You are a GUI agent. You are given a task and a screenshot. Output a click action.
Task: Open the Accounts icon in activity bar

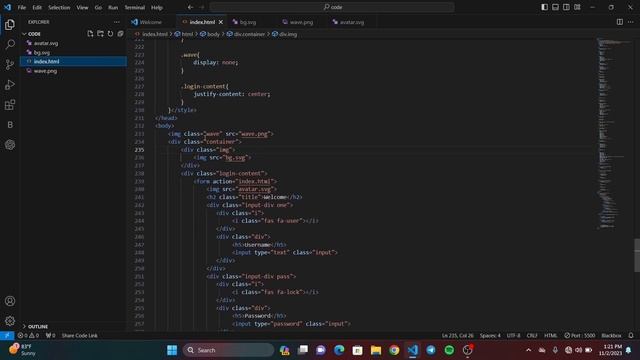(10, 301)
